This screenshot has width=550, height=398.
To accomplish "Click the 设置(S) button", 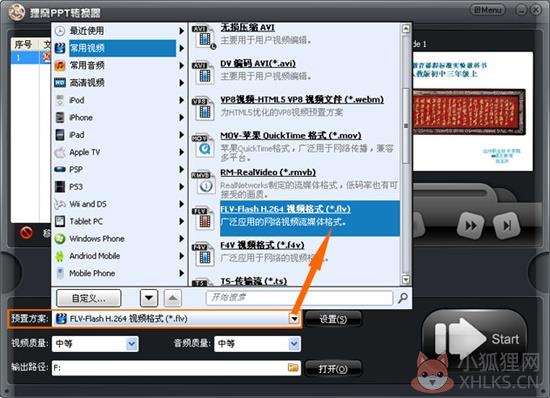I will point(333,319).
